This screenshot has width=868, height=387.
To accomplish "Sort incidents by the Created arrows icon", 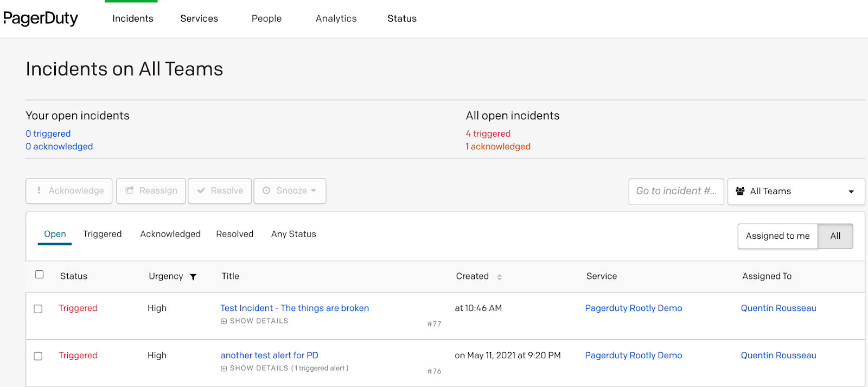I will tap(499, 277).
